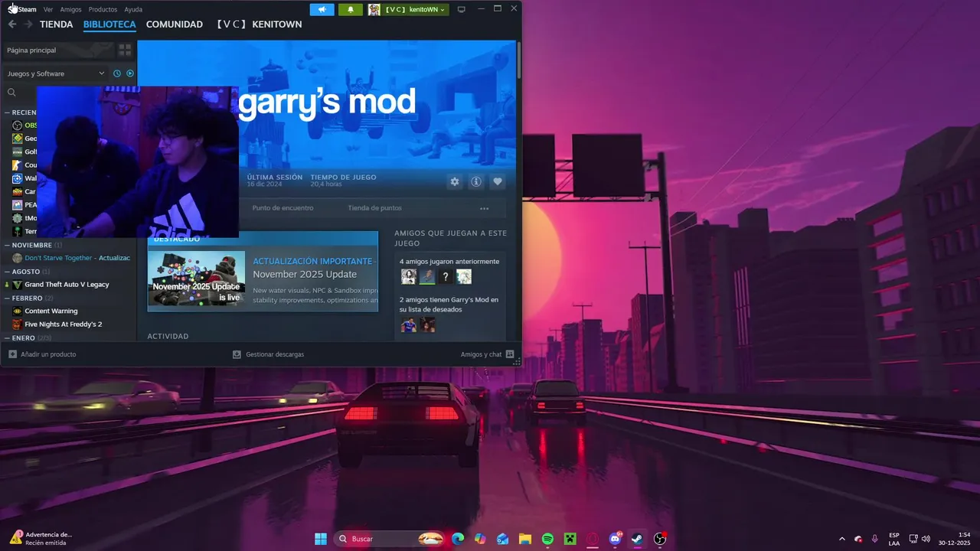Open the Ayuda menu
This screenshot has height=551, width=980.
point(133,9)
